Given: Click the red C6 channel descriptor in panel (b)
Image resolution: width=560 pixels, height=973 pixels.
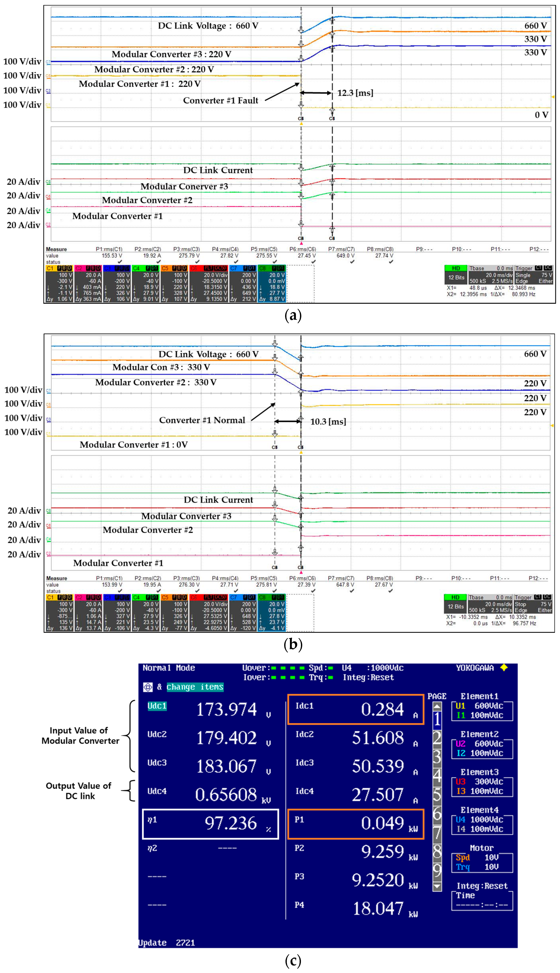Looking at the screenshot, I should click(x=208, y=613).
